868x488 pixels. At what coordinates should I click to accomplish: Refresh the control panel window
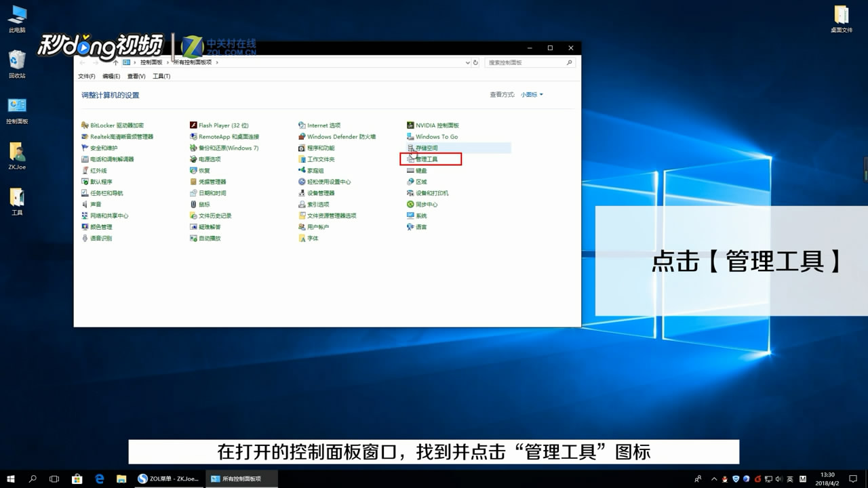[476, 62]
